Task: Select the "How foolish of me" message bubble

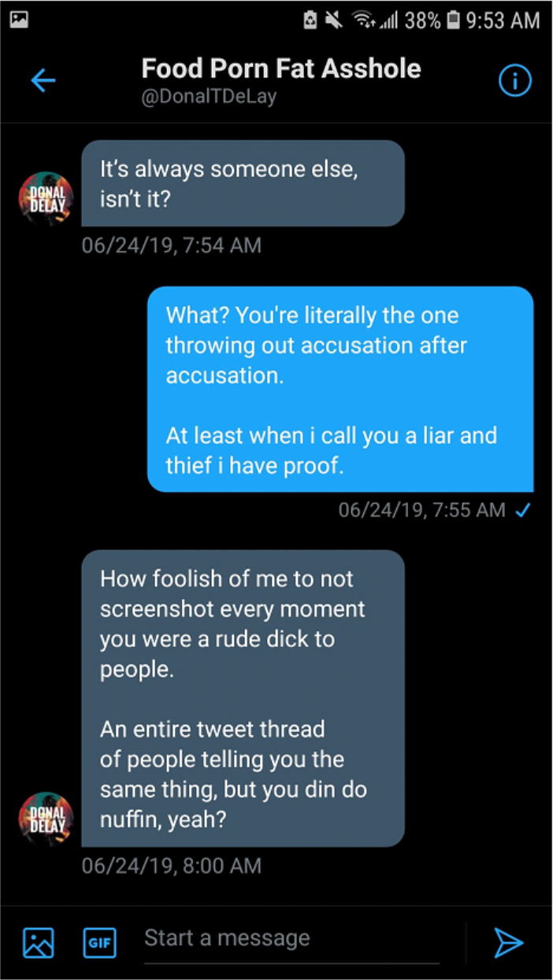Action: (243, 699)
